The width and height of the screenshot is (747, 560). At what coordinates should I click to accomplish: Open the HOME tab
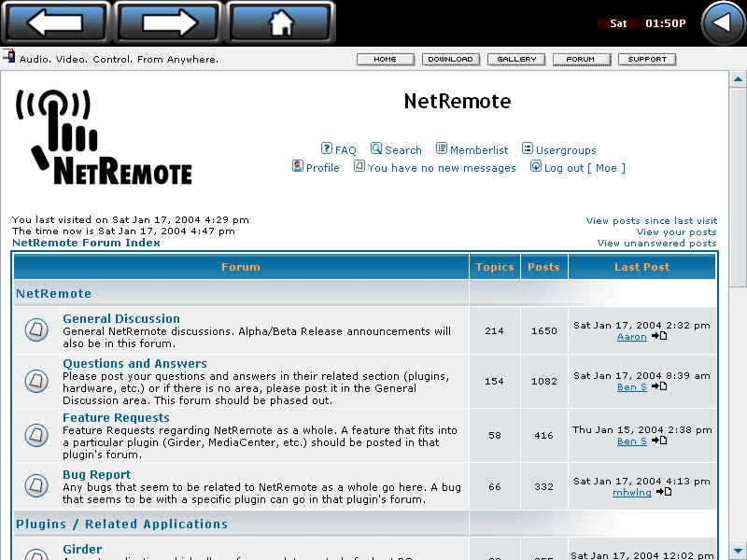click(386, 59)
